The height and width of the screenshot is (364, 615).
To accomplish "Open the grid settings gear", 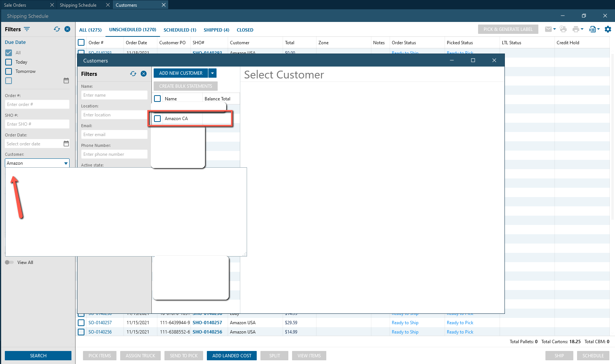I will pyautogui.click(x=608, y=29).
